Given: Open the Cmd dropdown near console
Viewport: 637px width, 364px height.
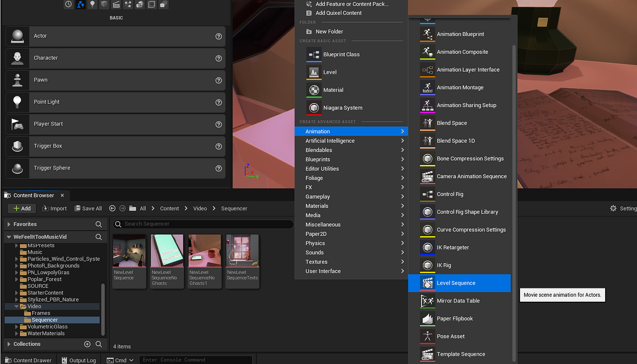Looking at the screenshot, I should 120,359.
